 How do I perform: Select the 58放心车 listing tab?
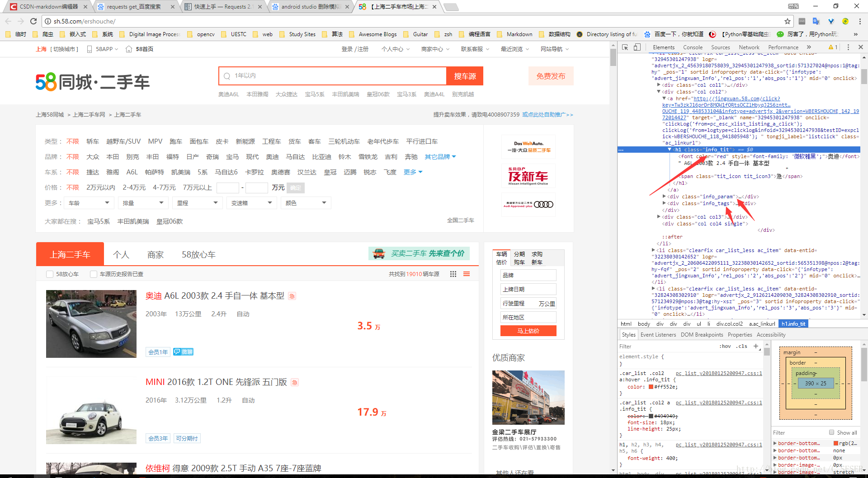point(198,255)
